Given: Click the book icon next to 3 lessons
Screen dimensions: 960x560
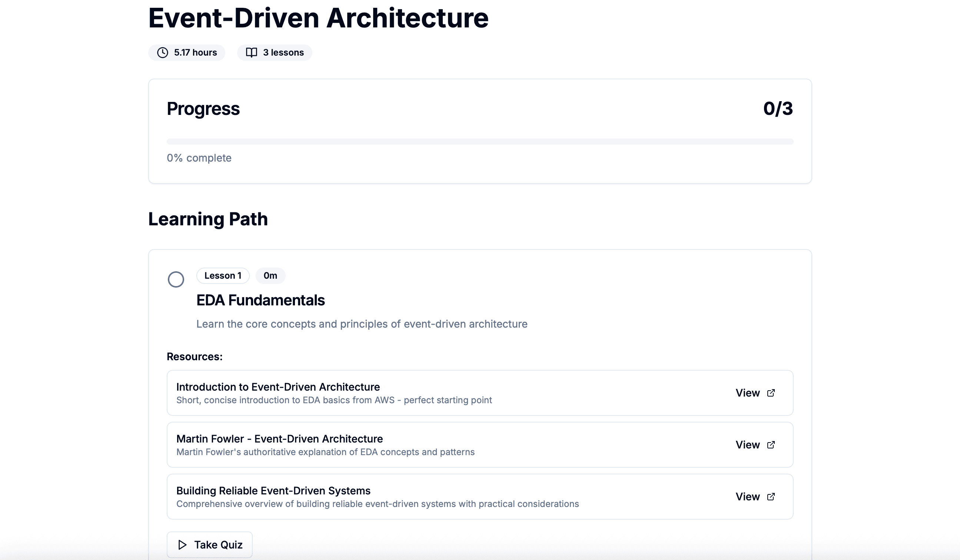Looking at the screenshot, I should point(252,53).
